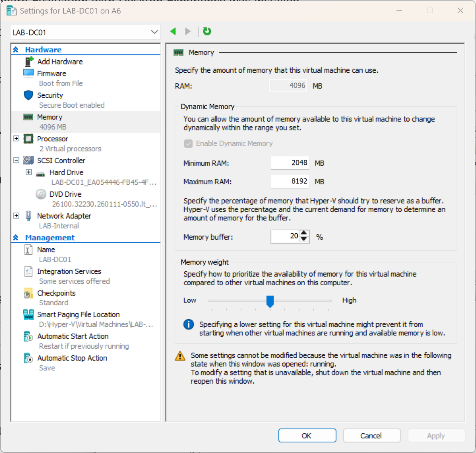Select Automatic Stop Action item
476x453 pixels.
(72, 358)
